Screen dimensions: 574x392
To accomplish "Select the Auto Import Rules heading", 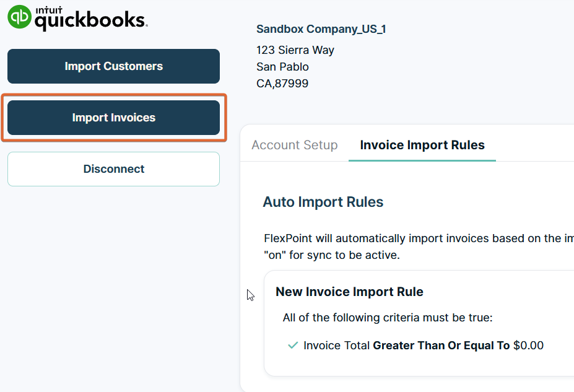I will [323, 202].
